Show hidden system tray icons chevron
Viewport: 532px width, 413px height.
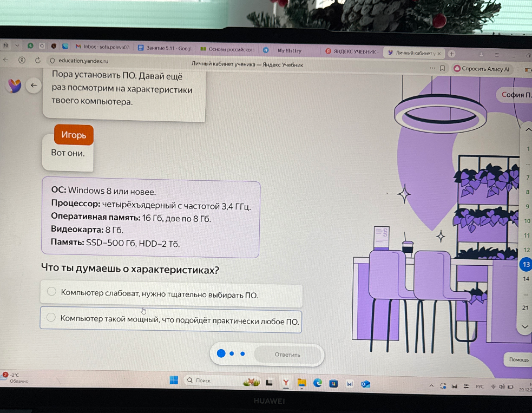tap(431, 385)
